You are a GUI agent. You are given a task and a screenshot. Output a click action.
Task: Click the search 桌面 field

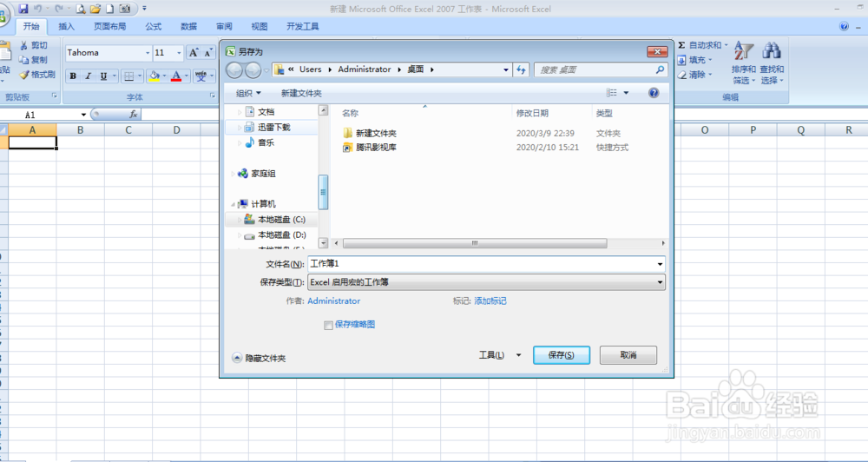pos(600,69)
